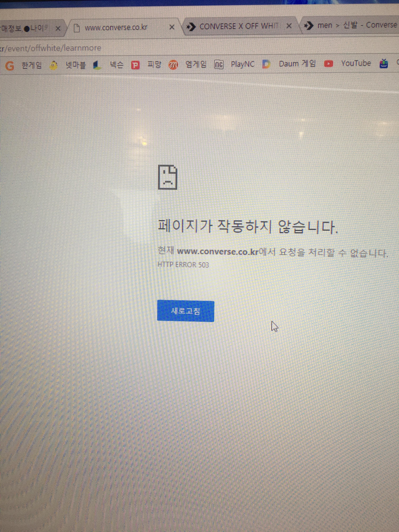The height and width of the screenshot is (532, 399).
Task: Open the red 피망 bookmark icon
Action: click(x=135, y=65)
